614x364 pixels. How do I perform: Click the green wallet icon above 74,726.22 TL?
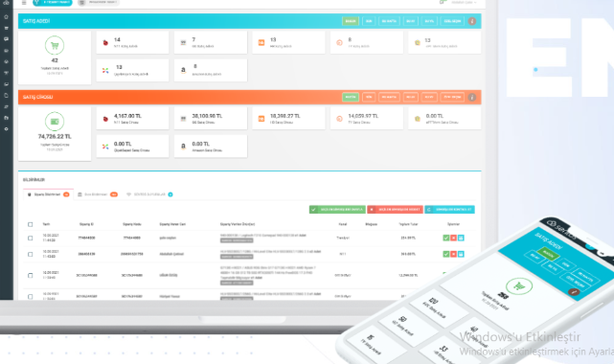click(x=55, y=122)
